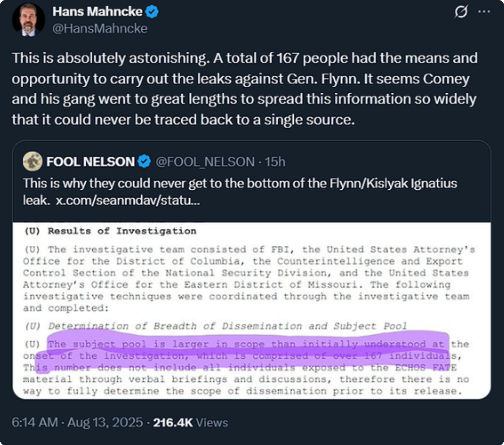Open the three-dot more options menu
Image resolution: width=504 pixels, height=445 pixels.
click(484, 12)
